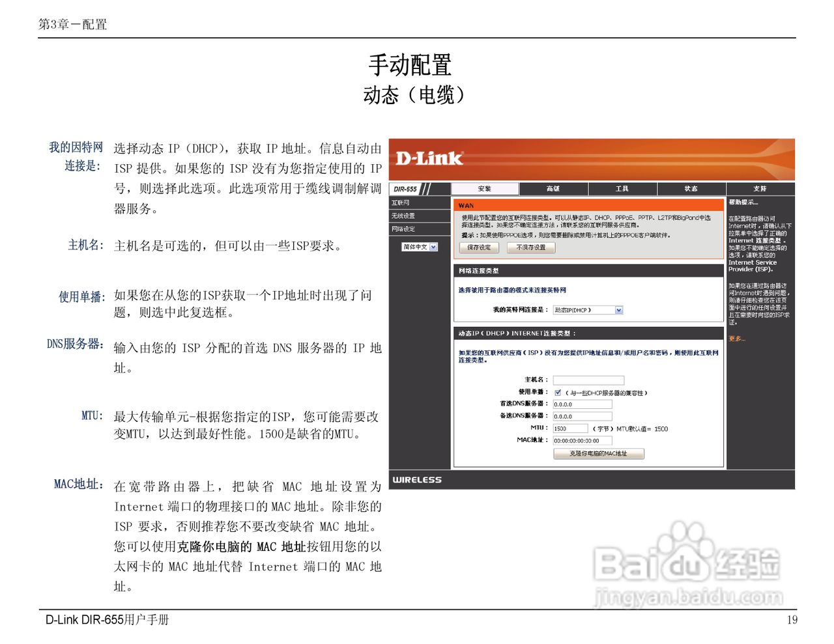834x644 pixels.
Task: Open the 安装 (Setup) tab
Action: coord(485,189)
